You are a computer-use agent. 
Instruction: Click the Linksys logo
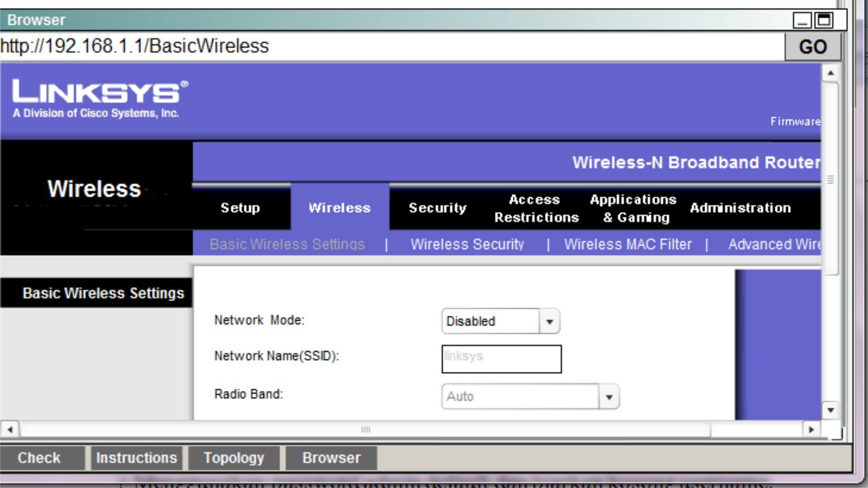coord(100,98)
